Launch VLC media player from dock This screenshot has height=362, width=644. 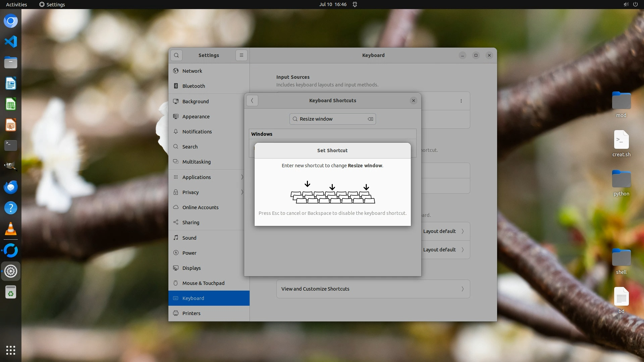tap(11, 229)
